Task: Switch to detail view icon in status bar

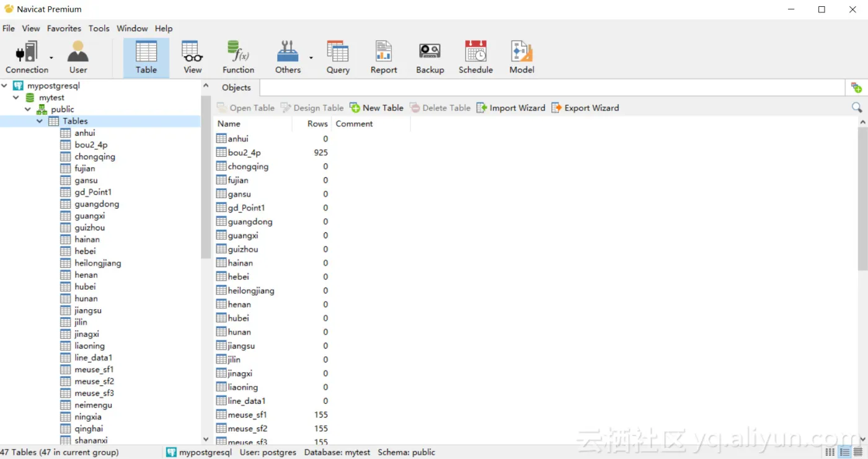Action: click(844, 453)
